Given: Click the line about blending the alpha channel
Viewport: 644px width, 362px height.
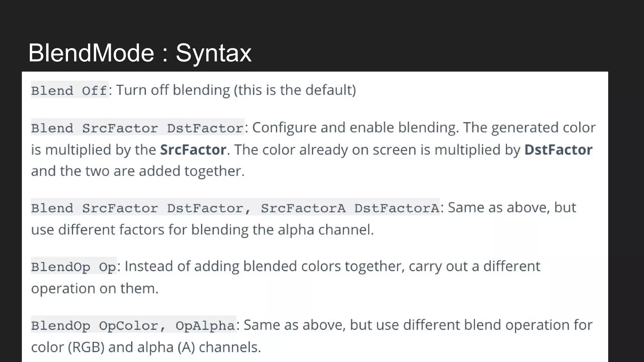Looking at the screenshot, I should pos(202,230).
